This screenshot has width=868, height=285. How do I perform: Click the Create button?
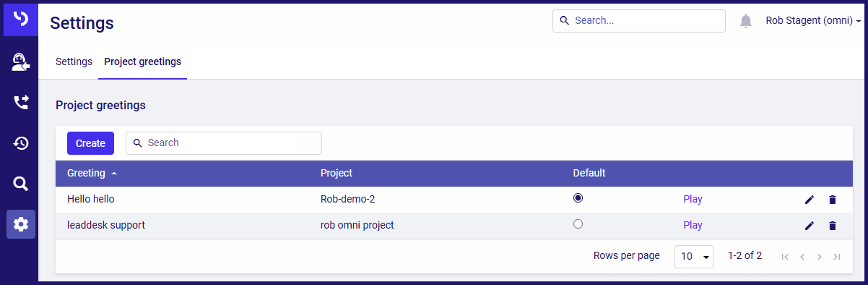90,143
